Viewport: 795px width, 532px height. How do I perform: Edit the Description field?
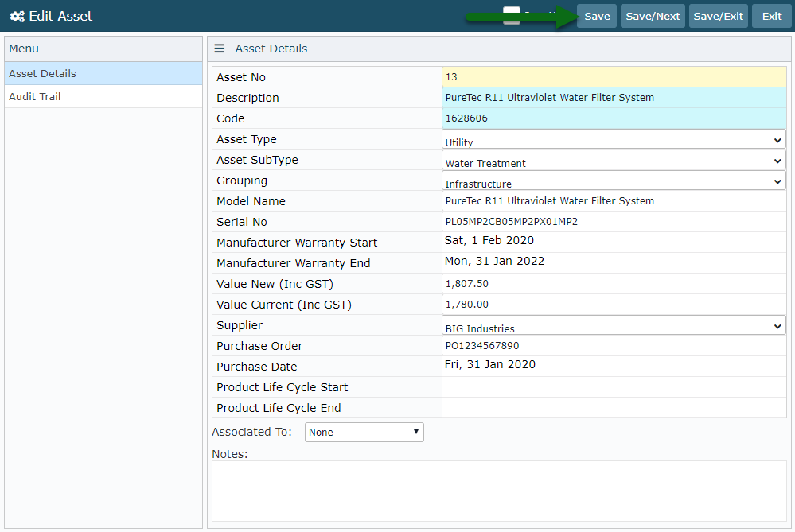coord(614,98)
